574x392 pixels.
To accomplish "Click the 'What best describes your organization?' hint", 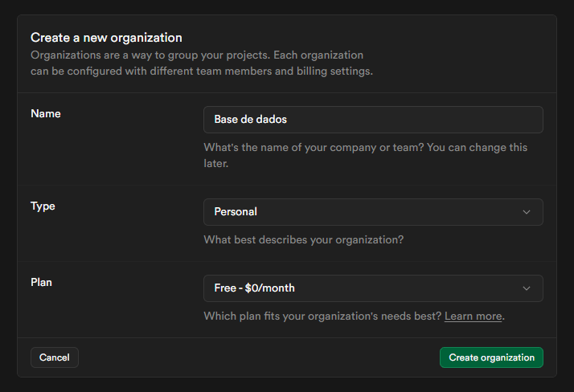I will click(x=303, y=240).
